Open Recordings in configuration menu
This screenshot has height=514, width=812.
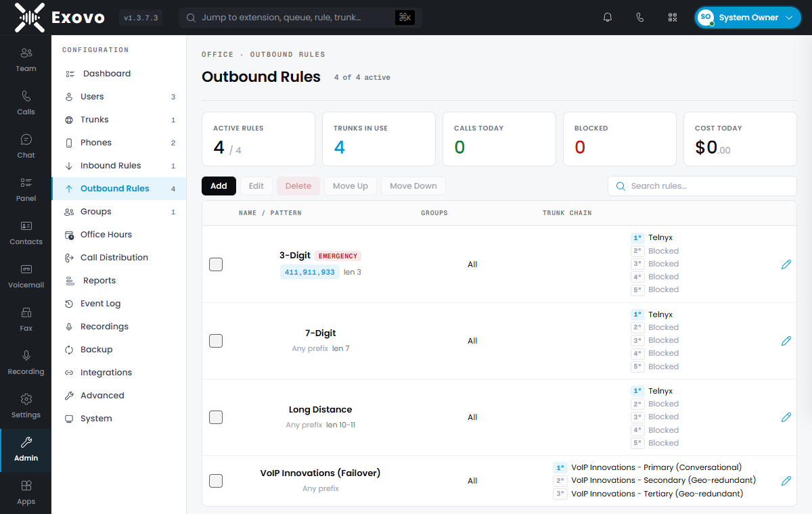pyautogui.click(x=118, y=327)
